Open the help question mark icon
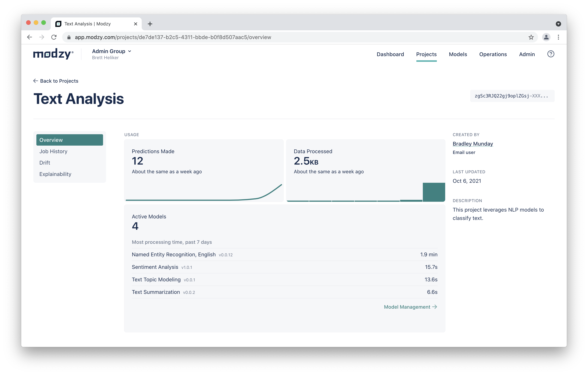588x375 pixels. (550, 54)
